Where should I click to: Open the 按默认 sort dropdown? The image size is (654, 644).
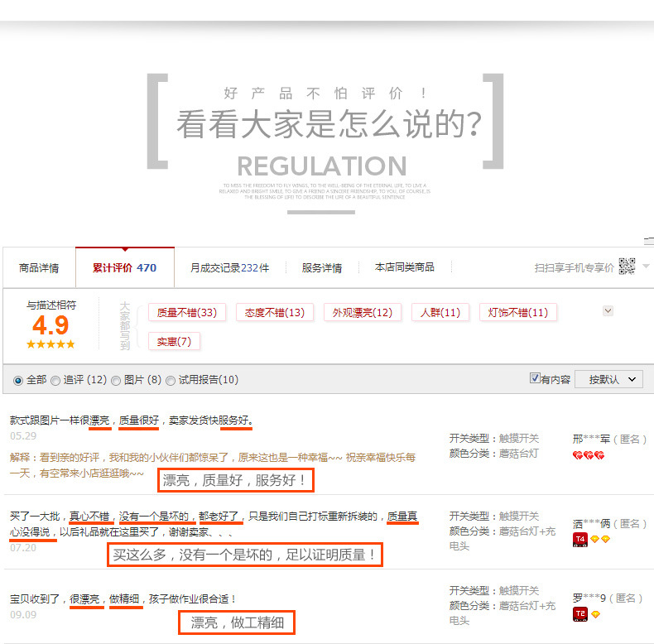click(608, 379)
